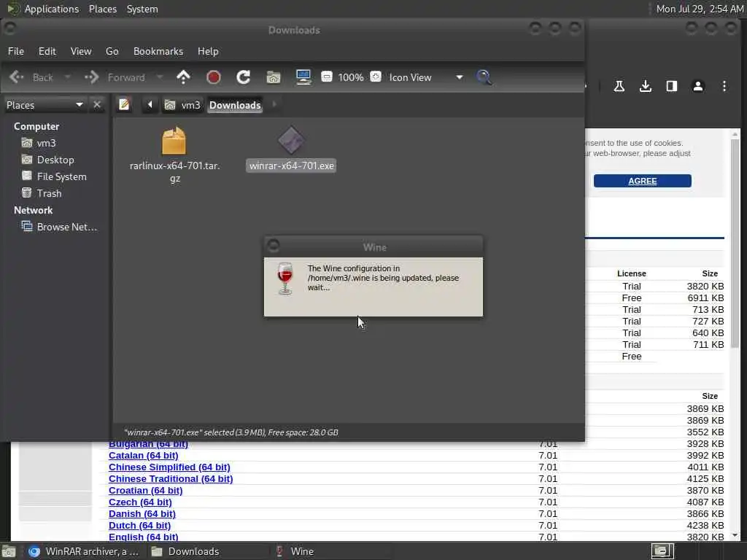Select winrar-x64-701.exe file icon

[291, 141]
